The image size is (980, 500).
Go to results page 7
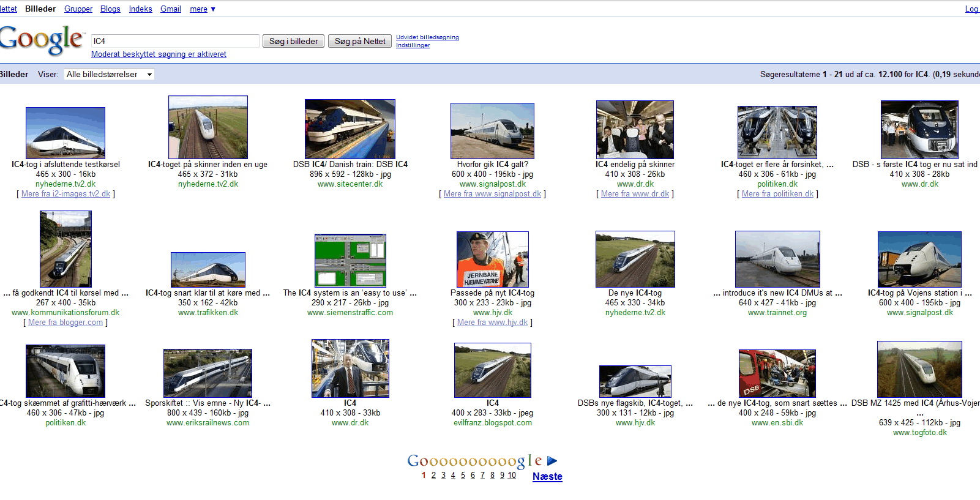click(482, 476)
